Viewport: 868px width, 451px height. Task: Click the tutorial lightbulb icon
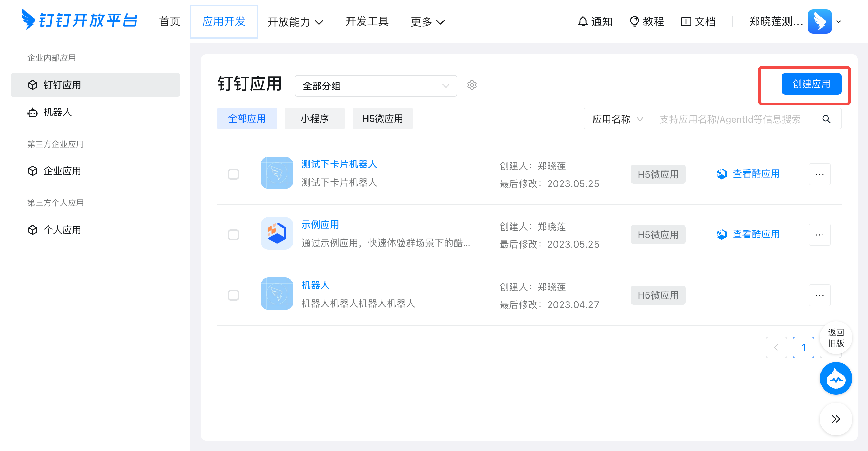tap(634, 21)
